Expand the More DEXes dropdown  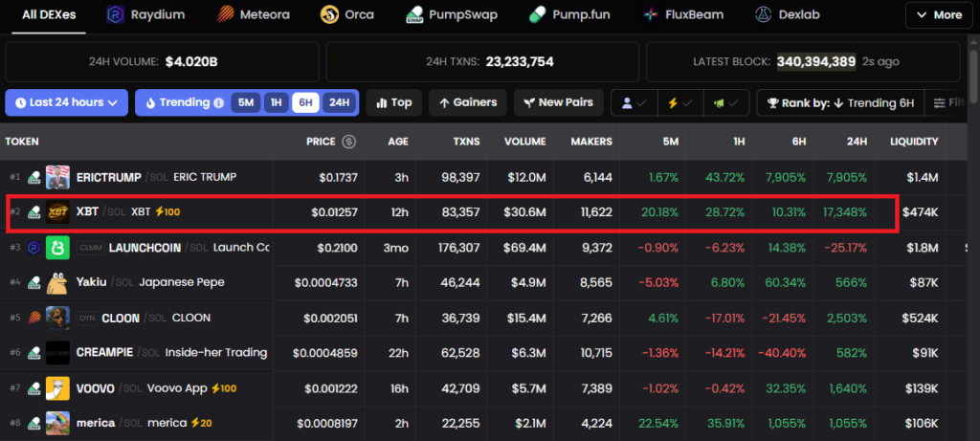(x=939, y=15)
